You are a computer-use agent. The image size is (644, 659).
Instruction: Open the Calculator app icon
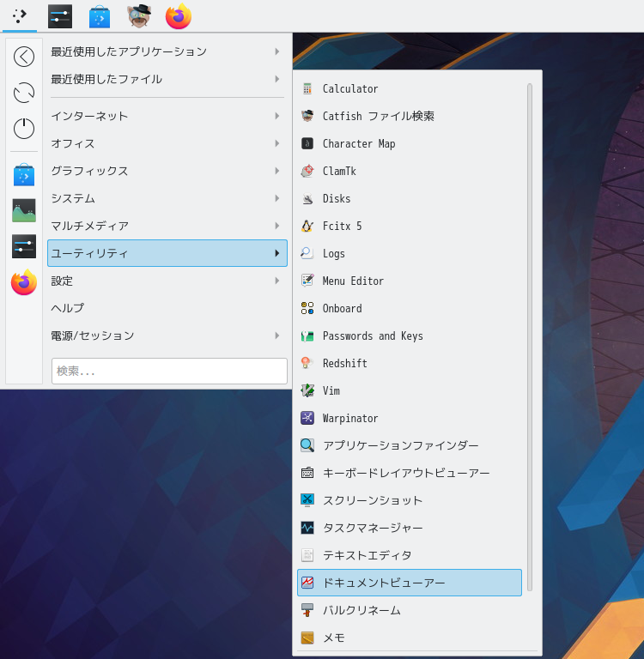pyautogui.click(x=307, y=88)
